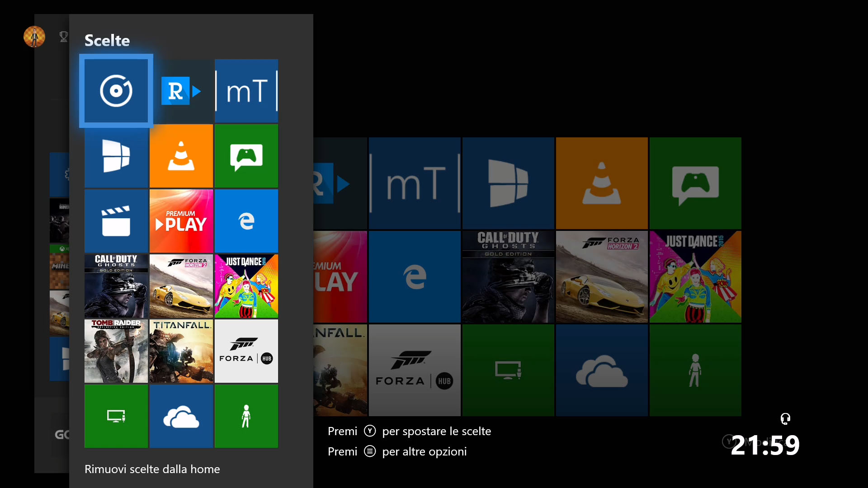Launch Premium Play tile
Viewport: 868px width, 488px height.
[181, 221]
